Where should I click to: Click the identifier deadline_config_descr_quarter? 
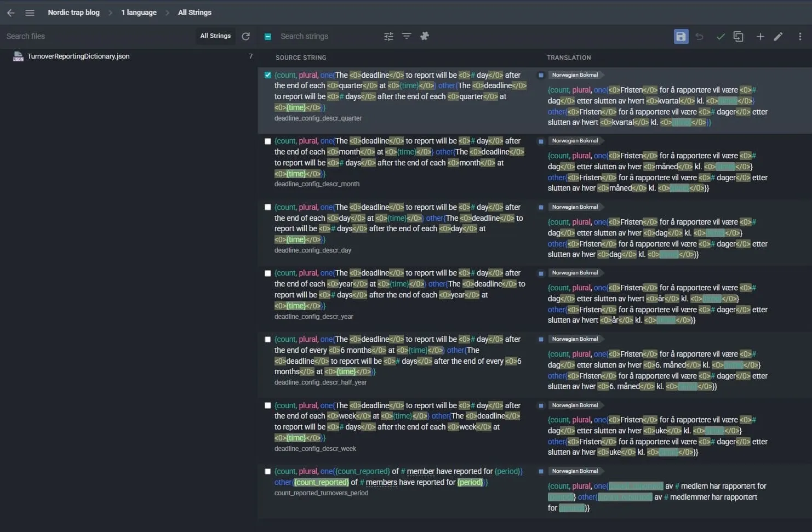(x=318, y=118)
